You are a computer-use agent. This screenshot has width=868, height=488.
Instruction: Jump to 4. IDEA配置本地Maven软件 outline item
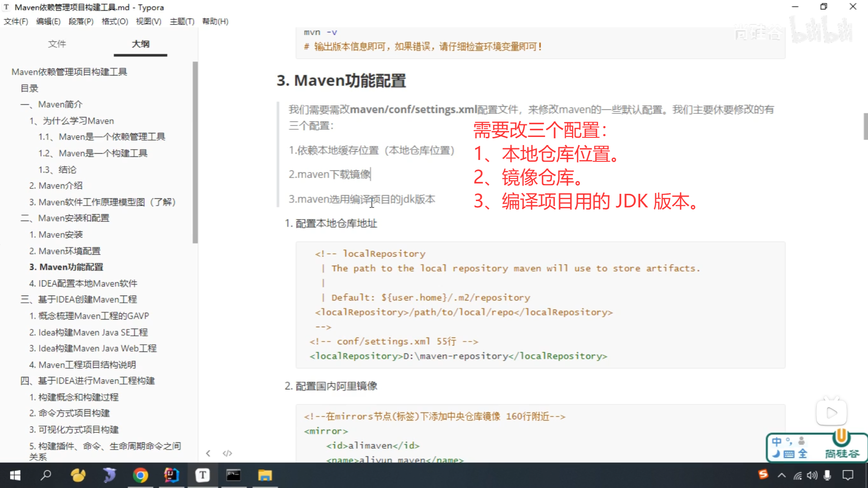click(x=83, y=283)
